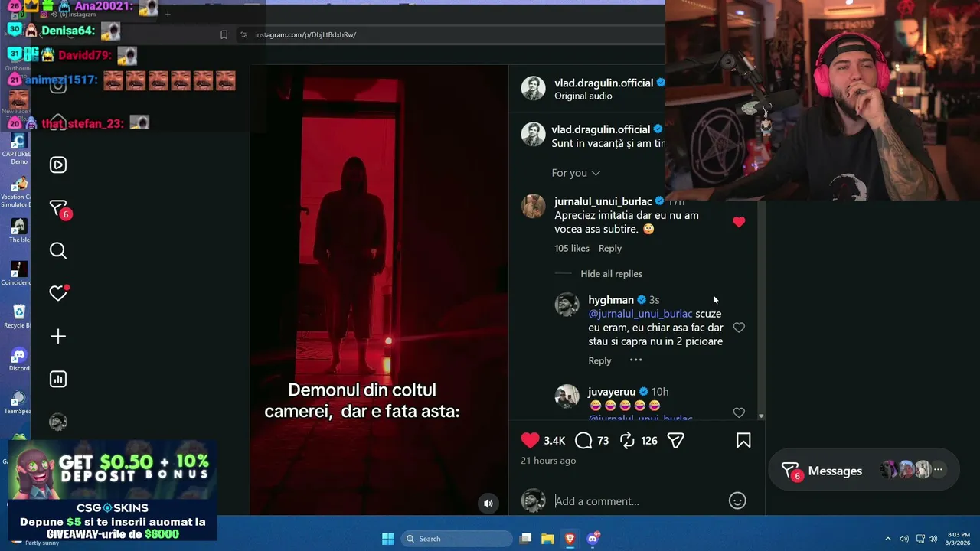The image size is (980, 551).
Task: Open the taskbar clock and date
Action: [959, 539]
